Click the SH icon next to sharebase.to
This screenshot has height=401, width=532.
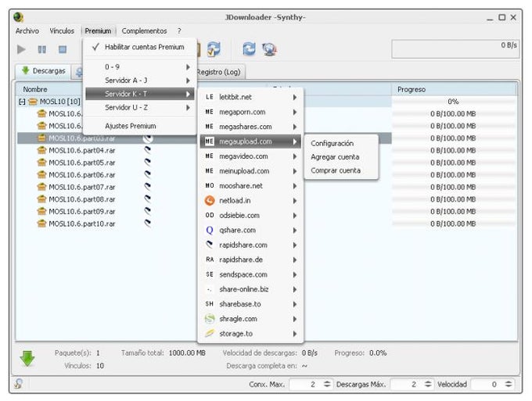click(x=210, y=304)
